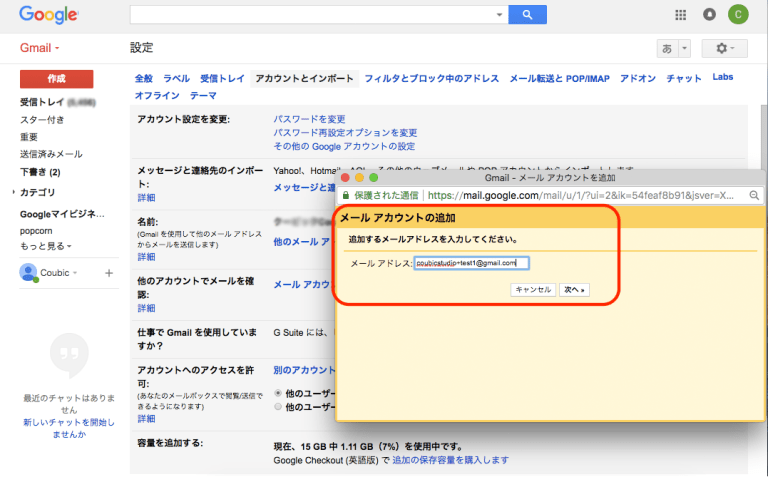This screenshot has width=768, height=477.
Task: Select the first 他のユーザー radio option
Action: pos(278,393)
